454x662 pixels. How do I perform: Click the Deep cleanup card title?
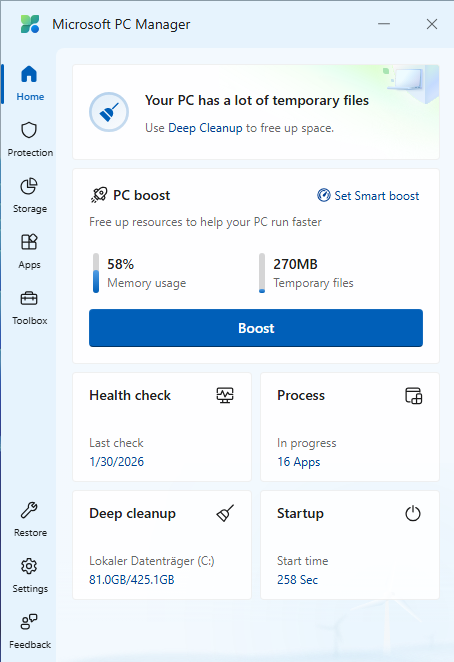(x=133, y=514)
